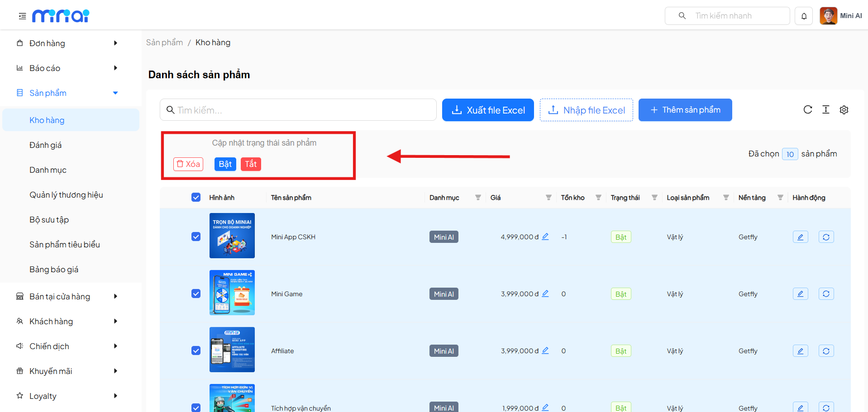The height and width of the screenshot is (412, 868).
Task: Click the row height adjust icon
Action: [825, 110]
